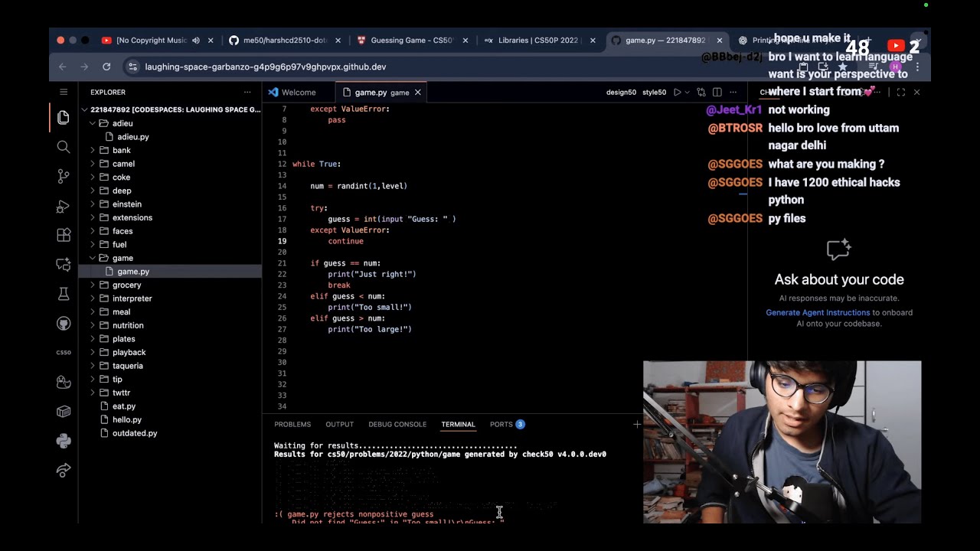Switch to the Debug Console tab
Screen dimensions: 980x551
(397, 424)
